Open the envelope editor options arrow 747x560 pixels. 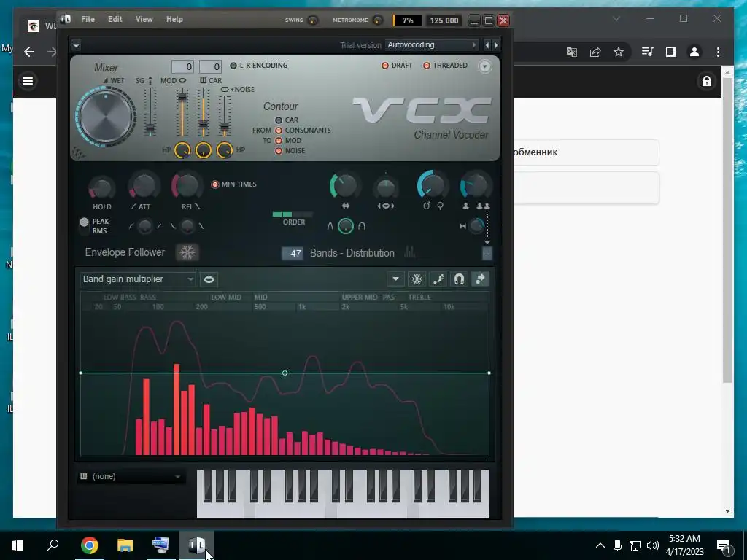[x=395, y=279]
